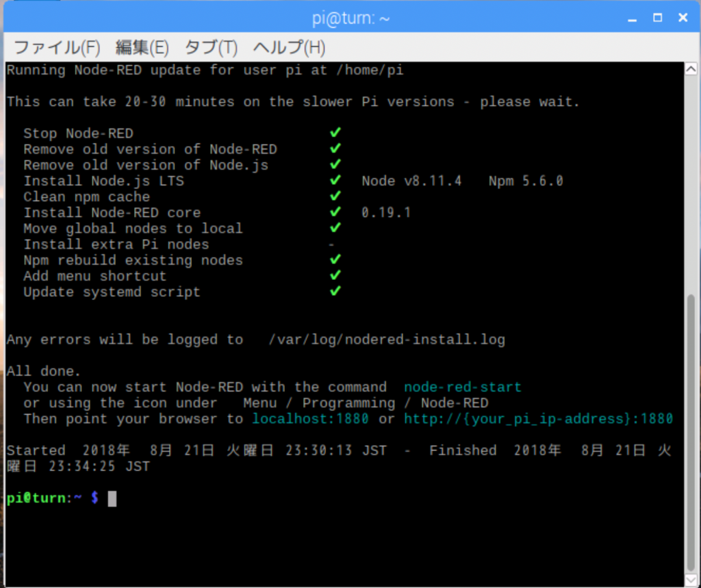Click the localhost:1880 address
Image resolution: width=701 pixels, height=588 pixels.
[310, 418]
